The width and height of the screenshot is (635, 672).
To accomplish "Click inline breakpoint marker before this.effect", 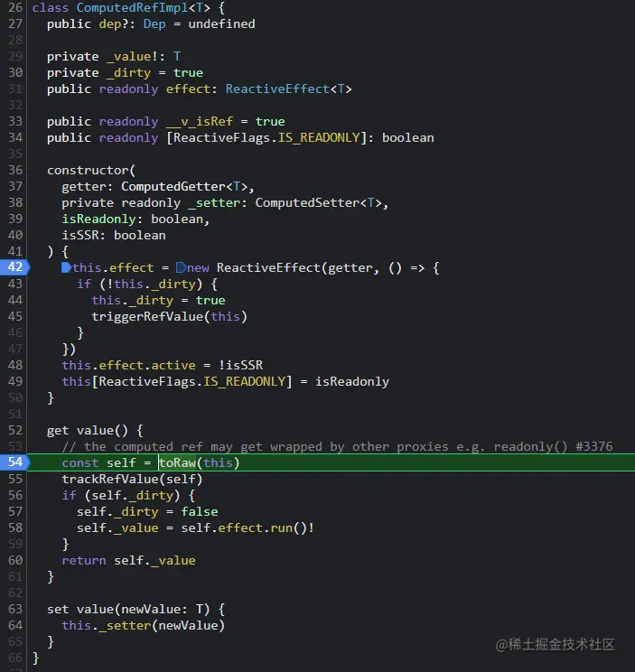I will point(66,267).
